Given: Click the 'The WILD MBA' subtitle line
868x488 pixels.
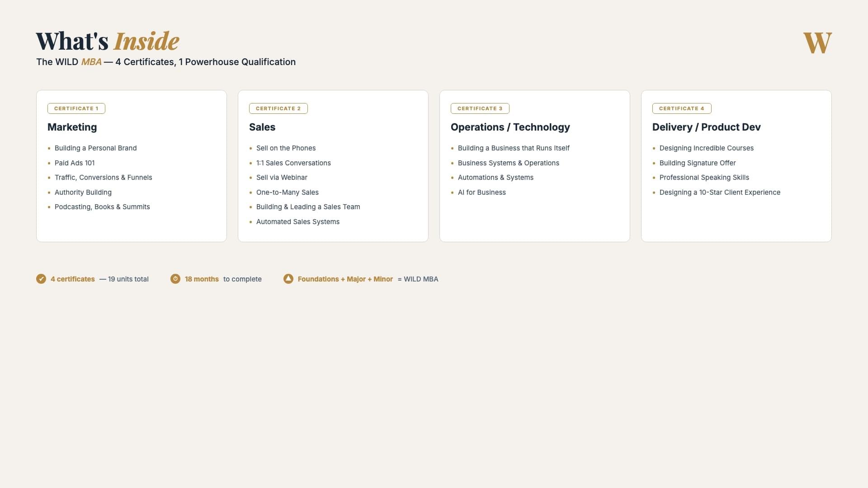Looking at the screenshot, I should tap(166, 62).
